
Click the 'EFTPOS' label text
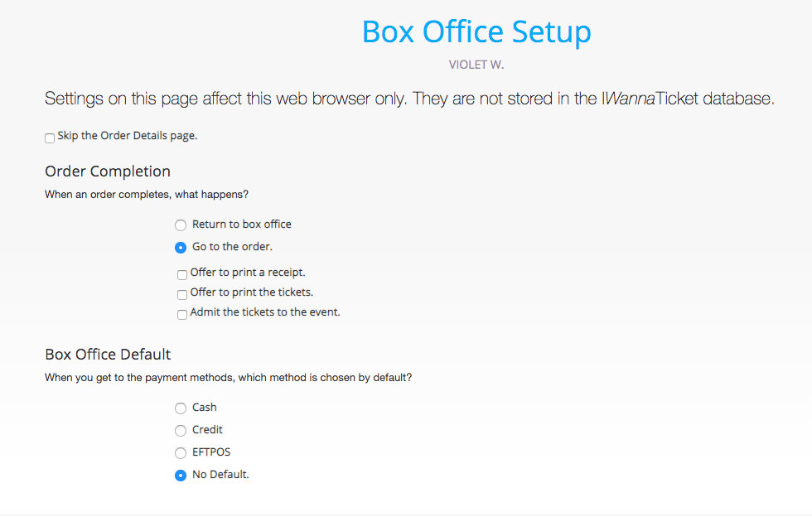click(x=211, y=452)
